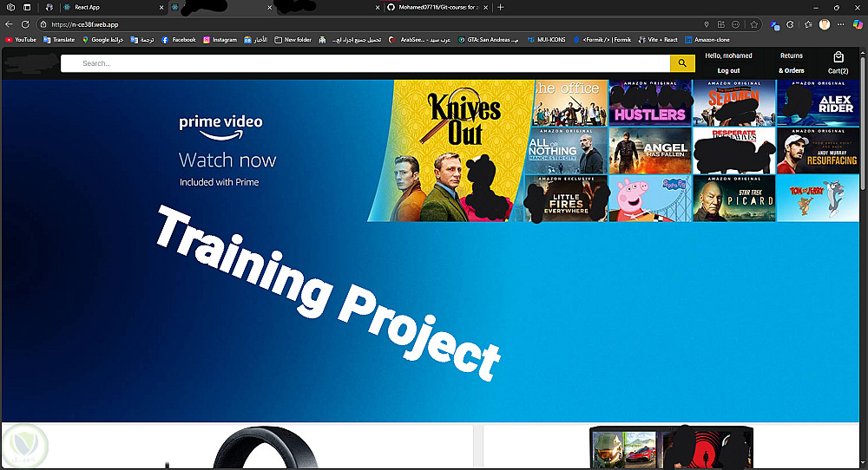Open the Favorites list icon
The width and height of the screenshot is (868, 470).
[x=808, y=24]
